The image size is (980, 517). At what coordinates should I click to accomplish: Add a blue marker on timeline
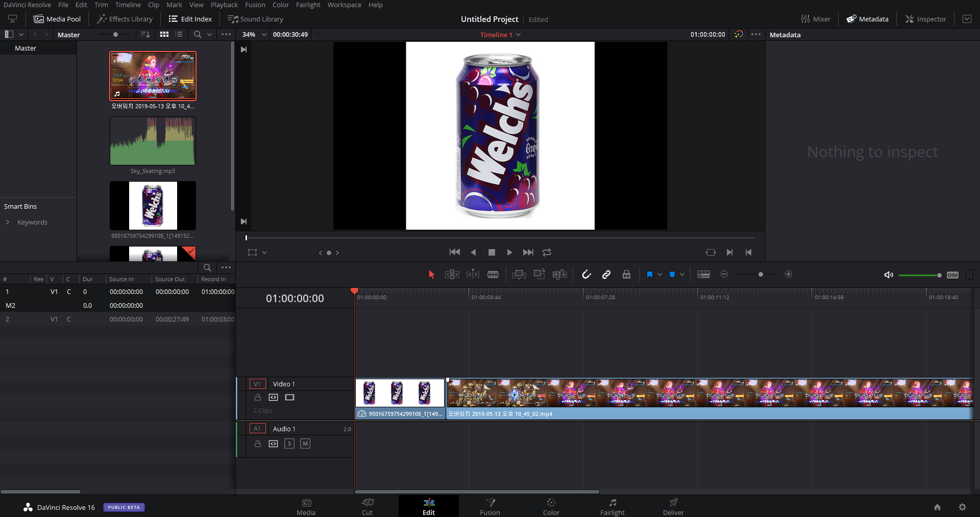(x=672, y=275)
